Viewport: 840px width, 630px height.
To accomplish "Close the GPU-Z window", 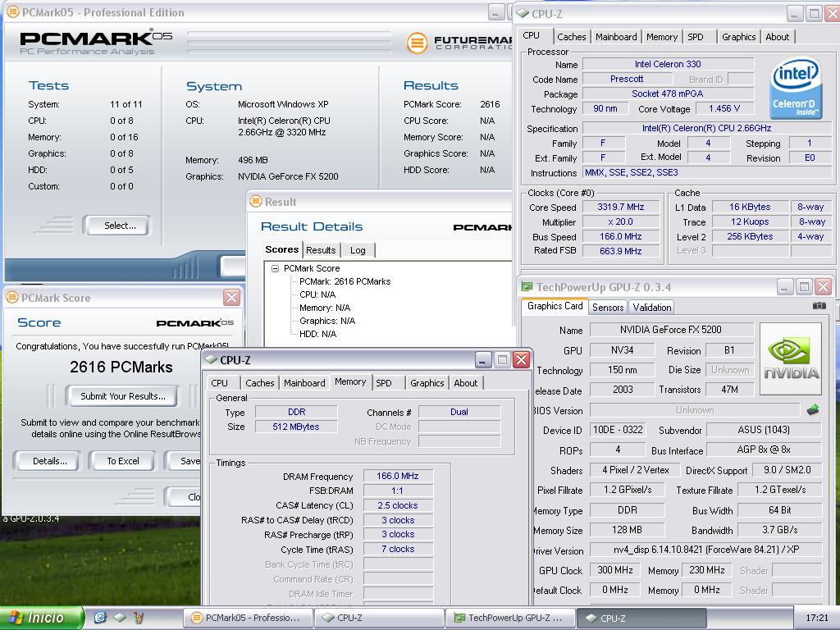I will pos(823,286).
